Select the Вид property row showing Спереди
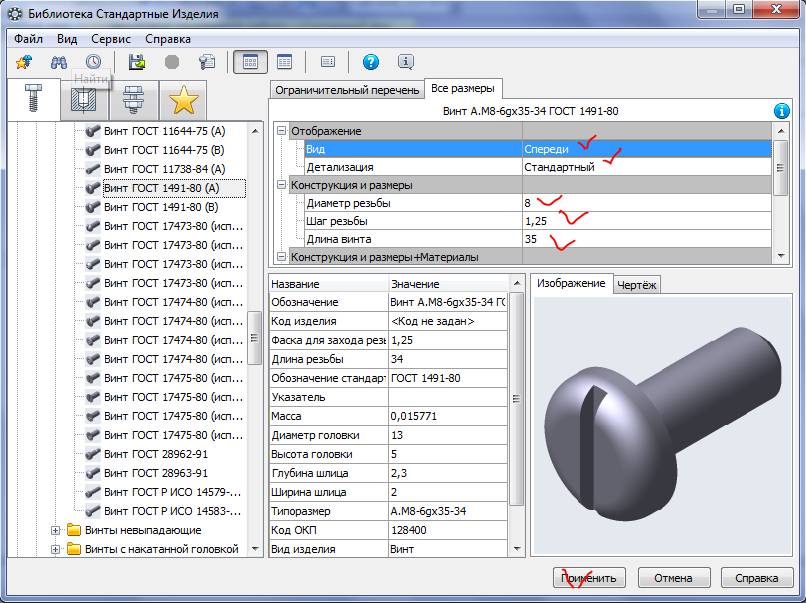 click(x=538, y=149)
